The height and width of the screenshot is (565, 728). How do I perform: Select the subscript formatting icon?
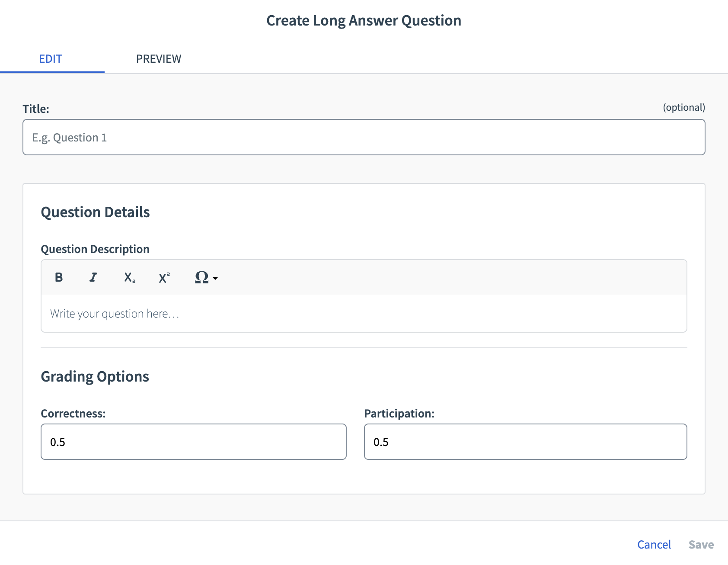pyautogui.click(x=129, y=277)
